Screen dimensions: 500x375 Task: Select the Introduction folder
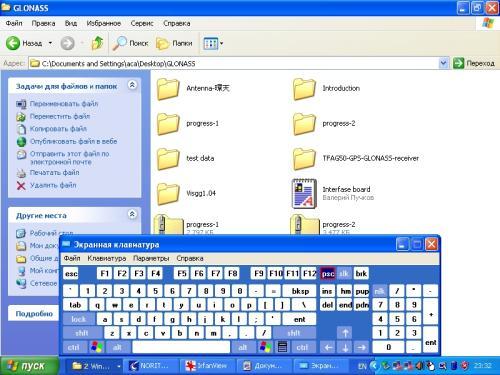pyautogui.click(x=327, y=89)
